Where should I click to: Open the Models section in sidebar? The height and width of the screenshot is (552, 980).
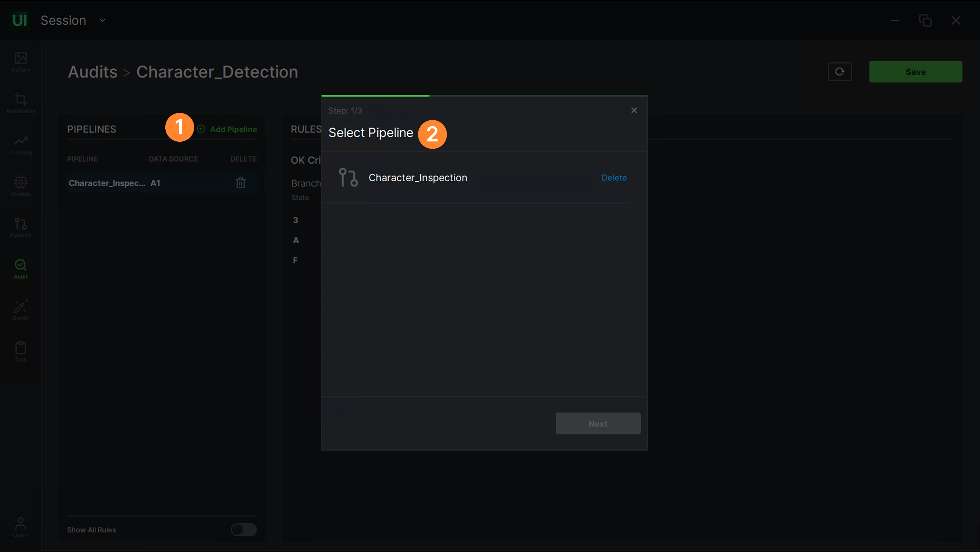[x=20, y=186]
